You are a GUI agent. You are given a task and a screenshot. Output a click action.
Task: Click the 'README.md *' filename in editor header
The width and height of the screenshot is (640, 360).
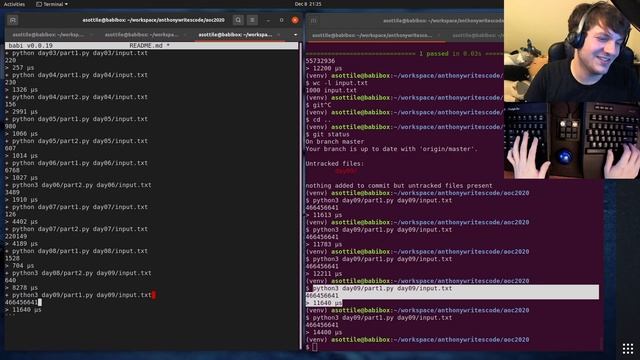[149, 46]
